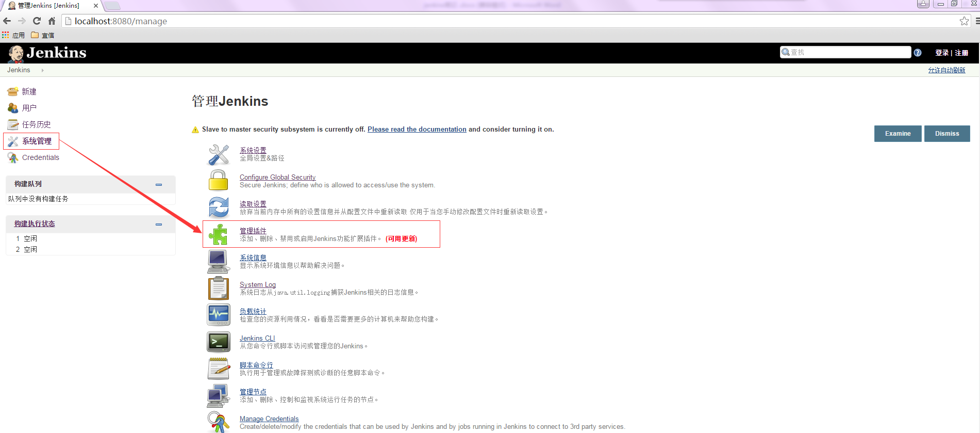Open the 管理节点 link
The height and width of the screenshot is (433, 980).
tap(253, 392)
